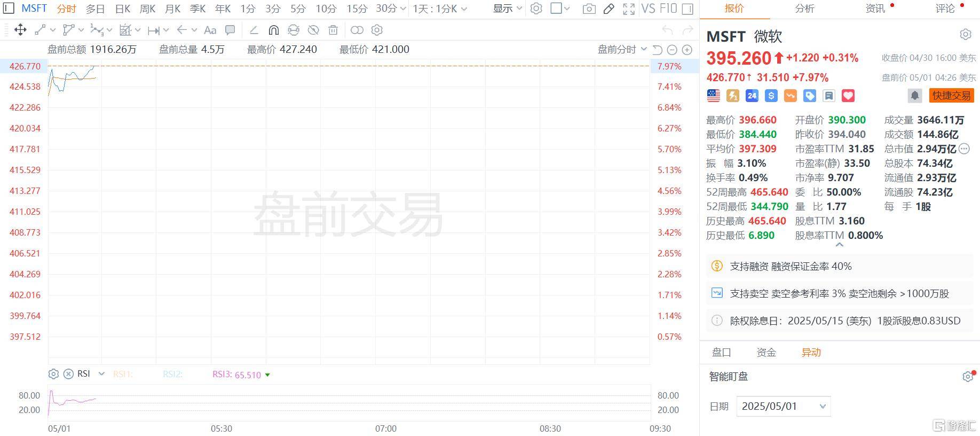Click the zoom in plus chart button
Image resolution: width=980 pixels, height=436 pixels.
coord(687,50)
